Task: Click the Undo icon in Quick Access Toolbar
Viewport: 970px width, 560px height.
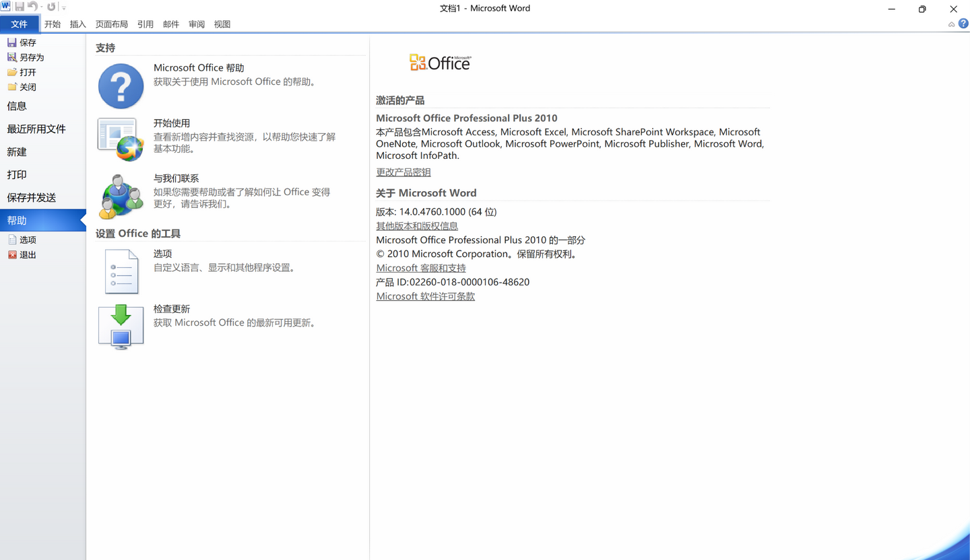Action: click(32, 7)
